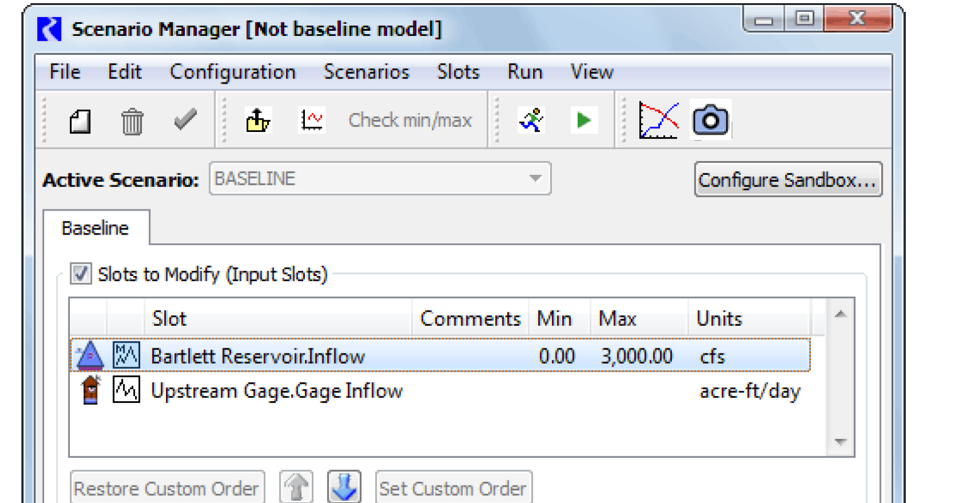Click the blue move down arrow
The image size is (980, 503).
click(x=344, y=487)
